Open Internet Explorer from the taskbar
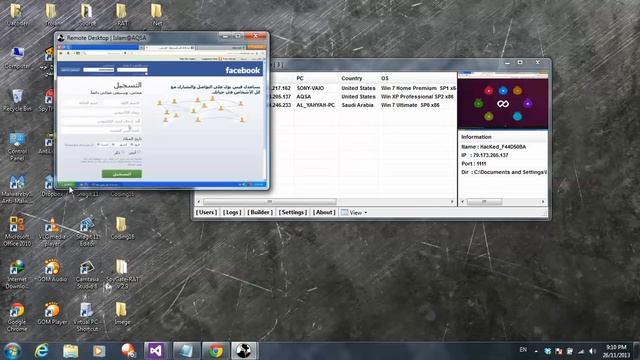This screenshot has width=640, height=360. tap(41, 351)
